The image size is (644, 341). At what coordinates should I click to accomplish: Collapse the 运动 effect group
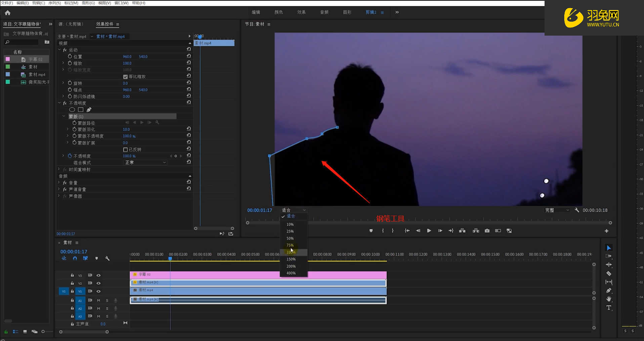[60, 50]
